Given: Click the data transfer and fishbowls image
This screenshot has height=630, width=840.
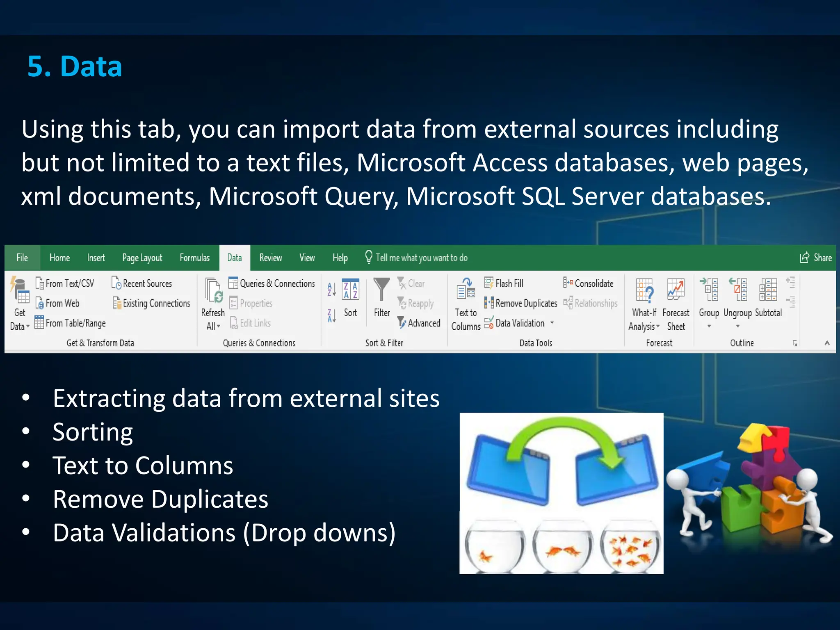Looking at the screenshot, I should [x=561, y=493].
